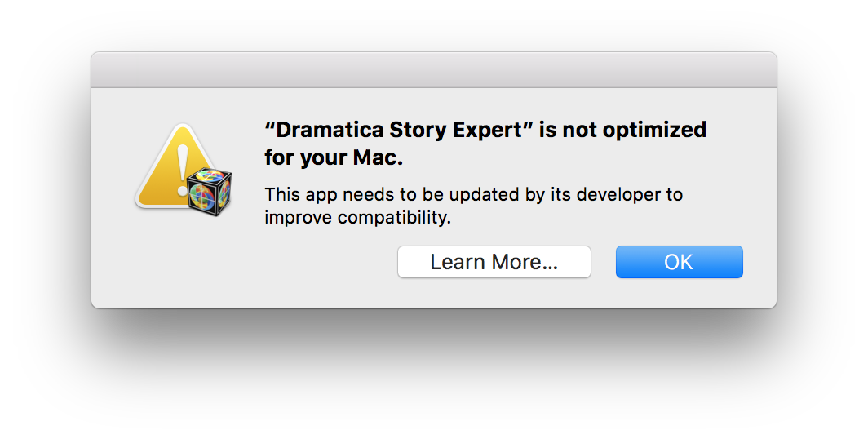868x439 pixels.
Task: Click the empty gap between Learn More and OK
Action: click(x=604, y=262)
